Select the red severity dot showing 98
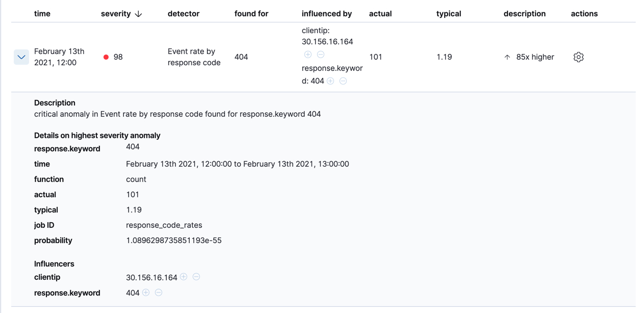This screenshot has width=644, height=313. 106,57
